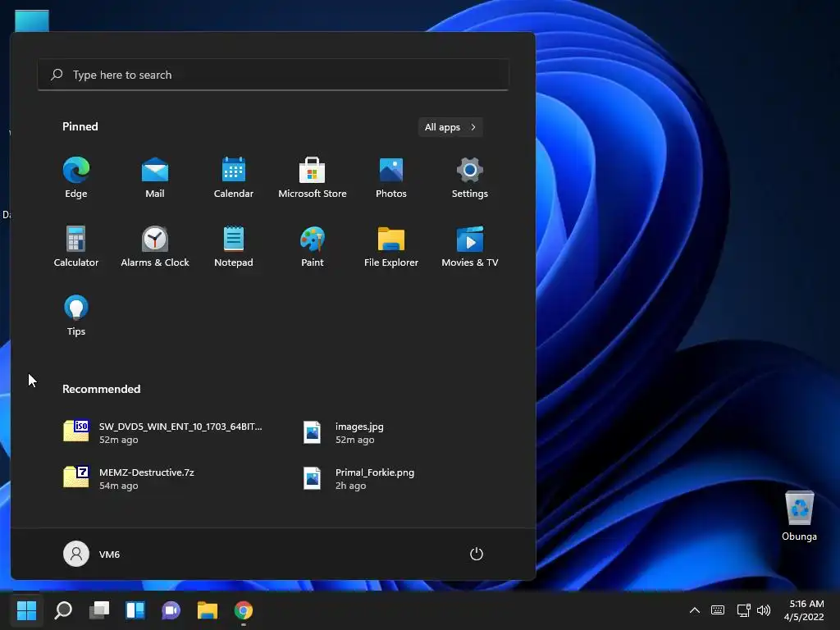
Task: Click the Type here to search field
Action: (272, 75)
